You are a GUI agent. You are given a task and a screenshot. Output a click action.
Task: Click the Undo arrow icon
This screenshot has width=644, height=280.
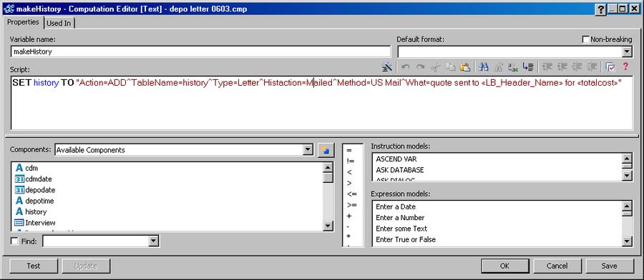pos(406,67)
